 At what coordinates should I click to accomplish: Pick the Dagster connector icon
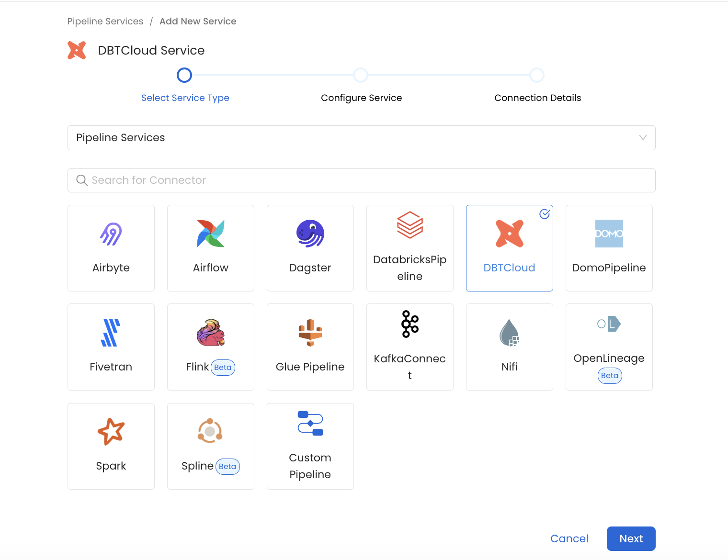[310, 234]
